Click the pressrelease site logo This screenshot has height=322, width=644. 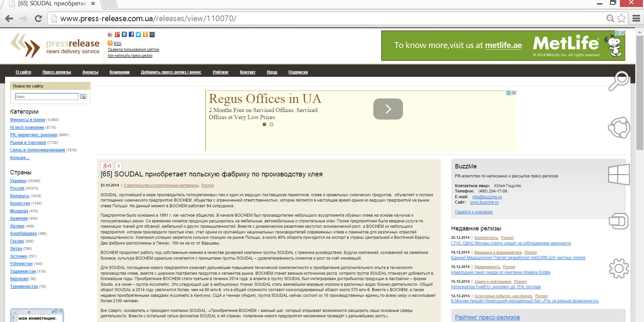click(x=55, y=46)
